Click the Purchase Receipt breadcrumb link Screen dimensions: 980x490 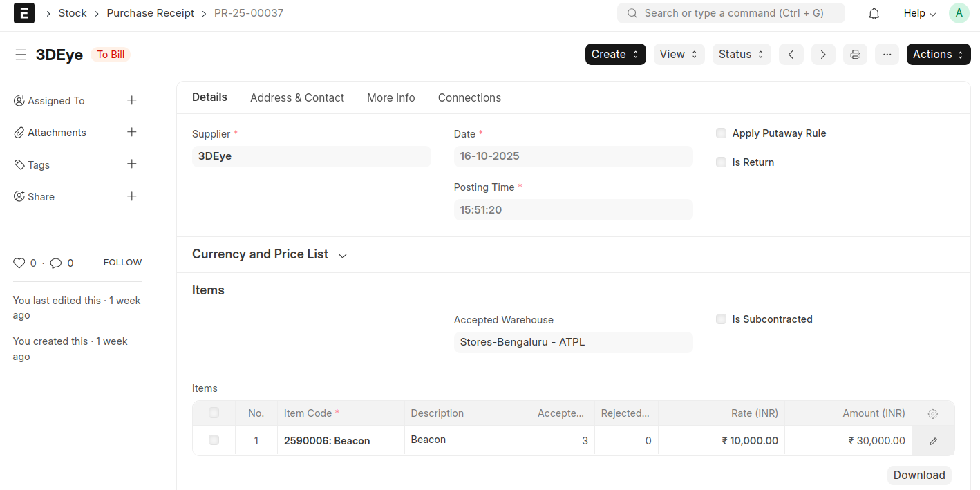pos(151,13)
